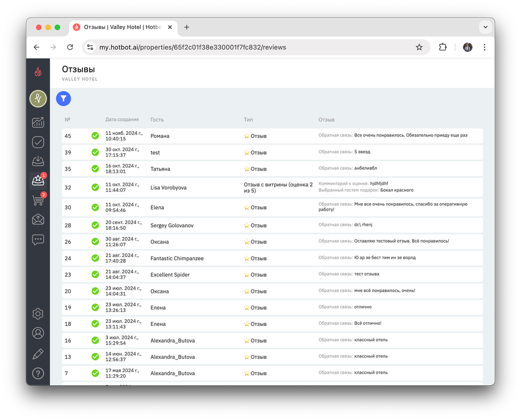Open the analytics chart sidebar icon
521x420 pixels.
tap(38, 122)
